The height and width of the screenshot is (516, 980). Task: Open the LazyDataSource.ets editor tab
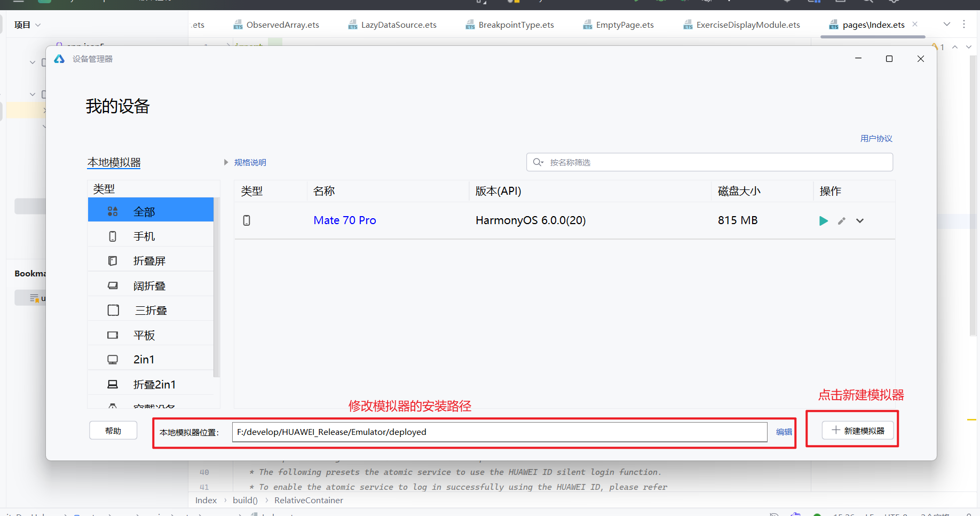pos(392,25)
